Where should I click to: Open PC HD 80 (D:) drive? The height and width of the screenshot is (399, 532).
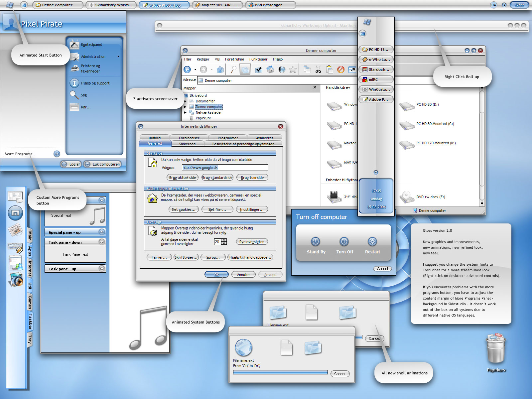pos(419,105)
